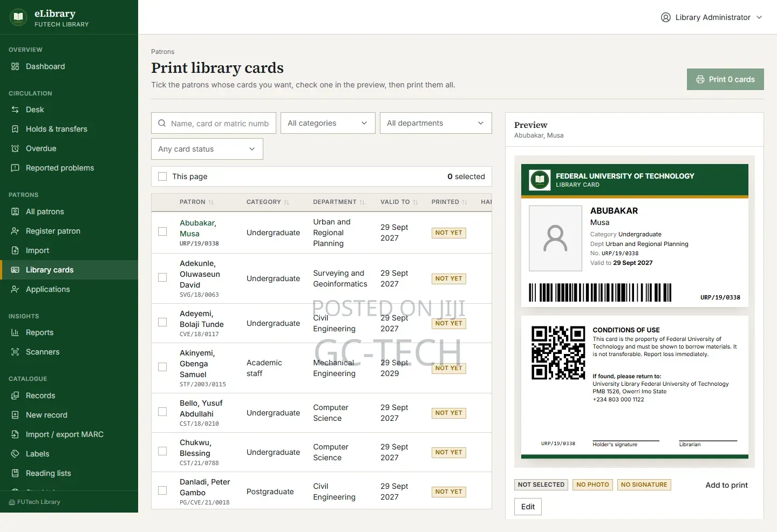Click the Holds & transfers bookmark icon
The width and height of the screenshot is (777, 532).
point(15,129)
